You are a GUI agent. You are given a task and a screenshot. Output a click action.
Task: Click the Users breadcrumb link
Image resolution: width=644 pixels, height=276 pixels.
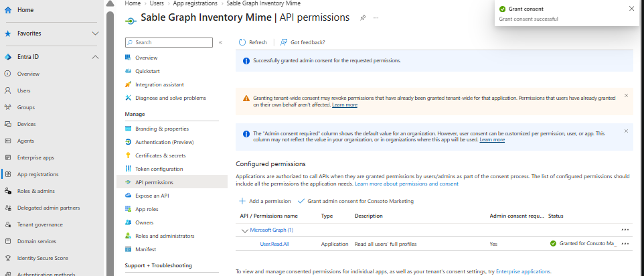157,3
